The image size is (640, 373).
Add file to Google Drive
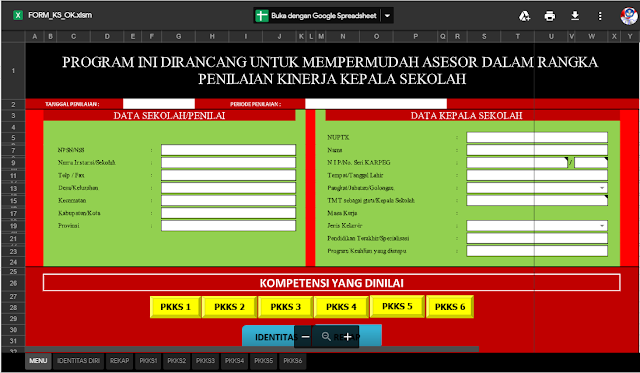[x=524, y=16]
